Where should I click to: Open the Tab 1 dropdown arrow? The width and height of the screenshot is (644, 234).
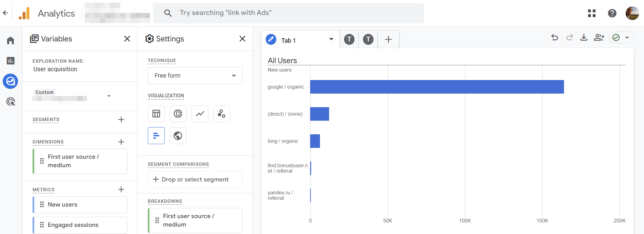pyautogui.click(x=331, y=39)
